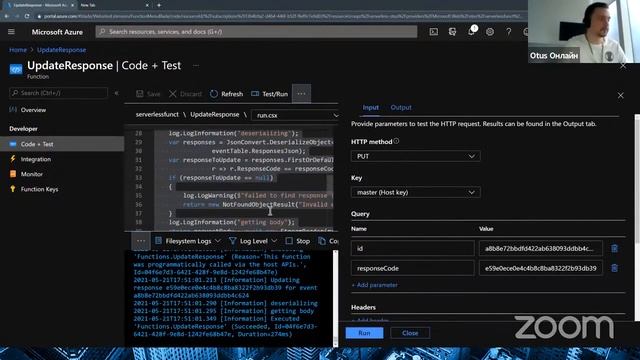
Task: Close the test panel with the X
Action: tap(620, 96)
